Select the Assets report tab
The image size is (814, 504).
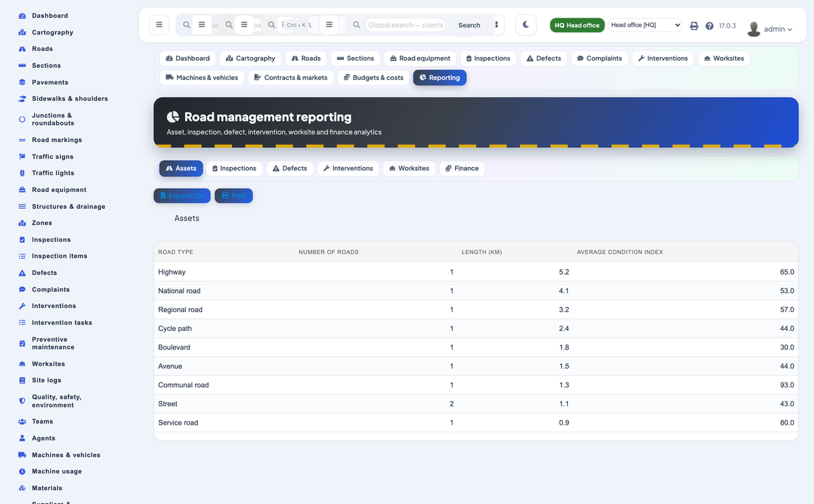[x=180, y=168]
